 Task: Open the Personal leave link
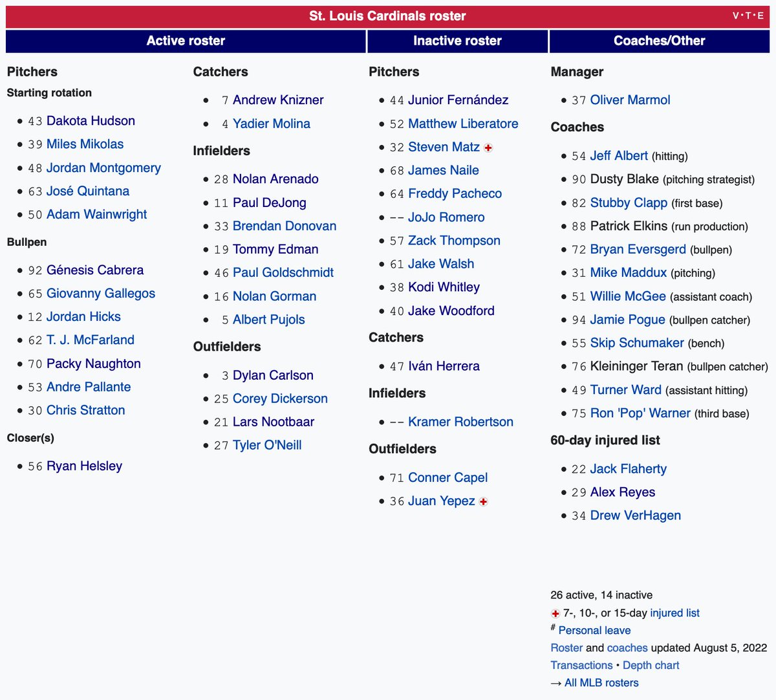[x=594, y=631]
